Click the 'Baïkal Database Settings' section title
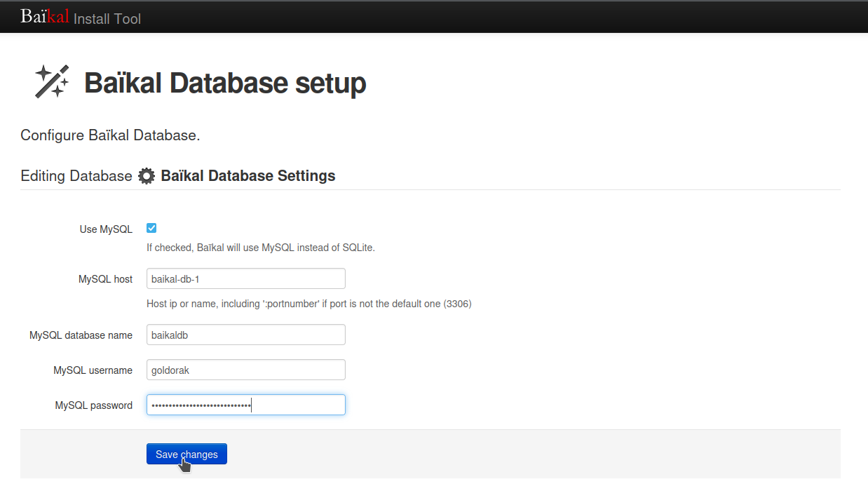 tap(248, 175)
